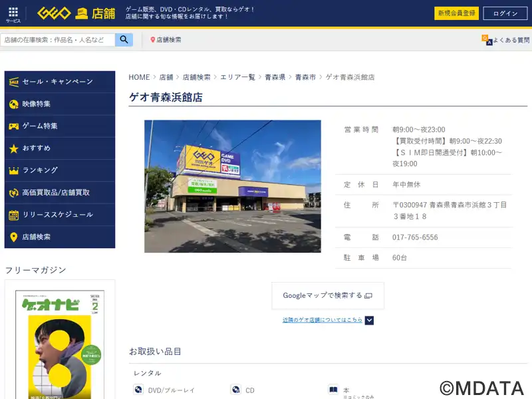Click the book icon under レンタル
The width and height of the screenshot is (532, 399).
point(333,389)
